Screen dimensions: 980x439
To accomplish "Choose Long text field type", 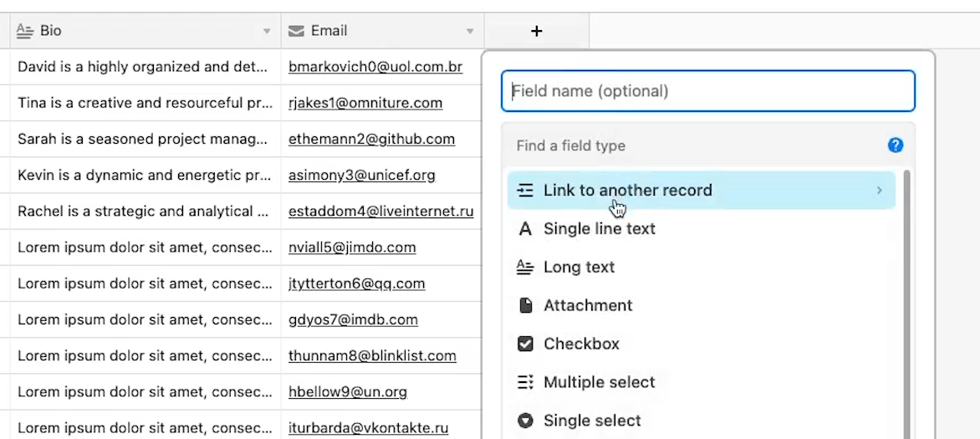I will [702, 267].
